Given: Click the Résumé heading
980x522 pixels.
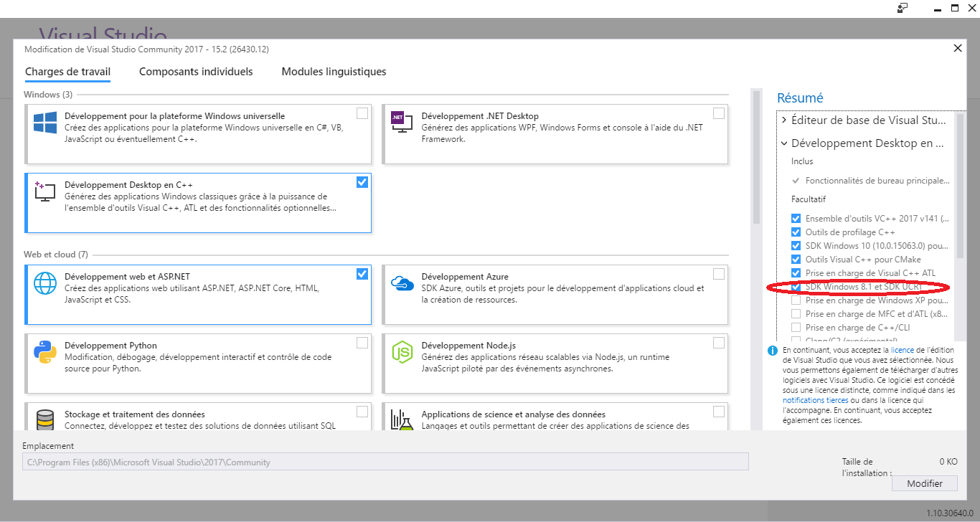Looking at the screenshot, I should [x=800, y=98].
